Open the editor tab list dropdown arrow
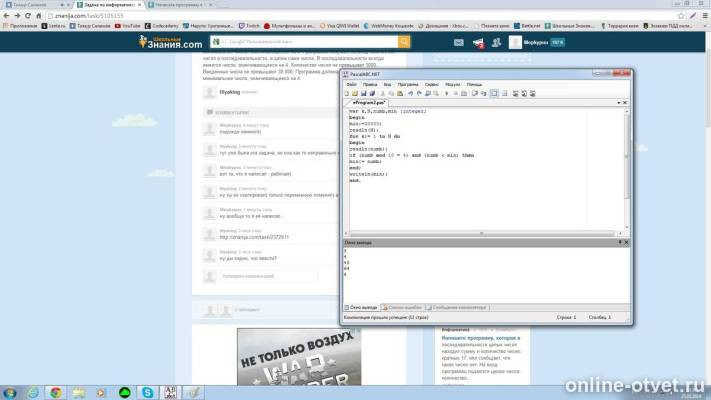711x400 pixels. click(618, 103)
